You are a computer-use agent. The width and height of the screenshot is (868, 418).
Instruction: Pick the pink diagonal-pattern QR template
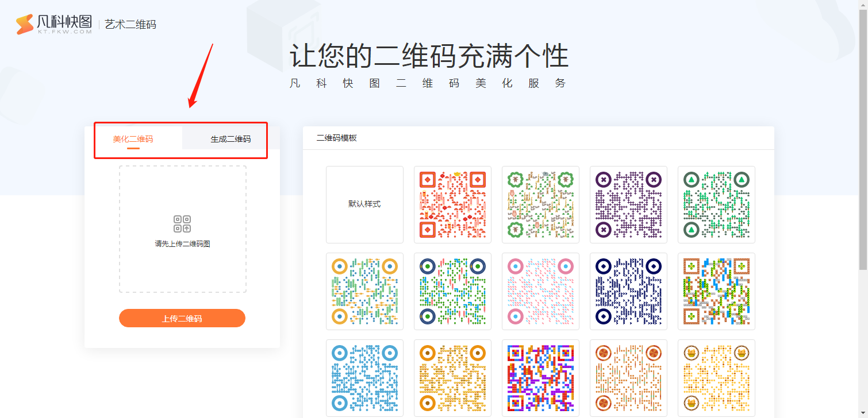pos(540,291)
